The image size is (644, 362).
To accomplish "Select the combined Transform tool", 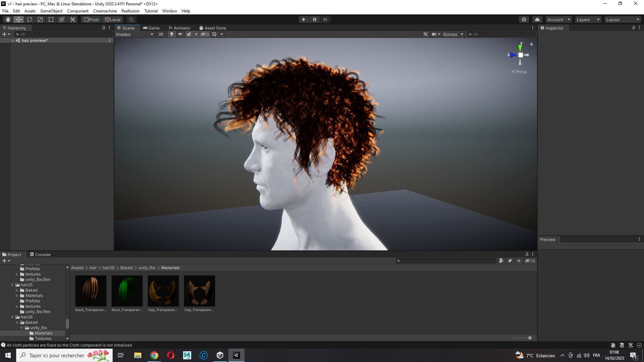I will point(62,19).
